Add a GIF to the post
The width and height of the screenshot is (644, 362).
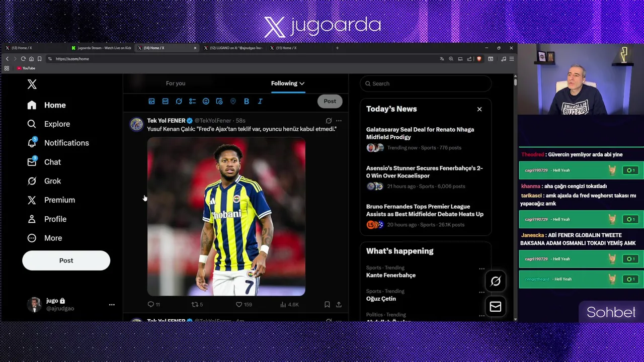pyautogui.click(x=165, y=102)
